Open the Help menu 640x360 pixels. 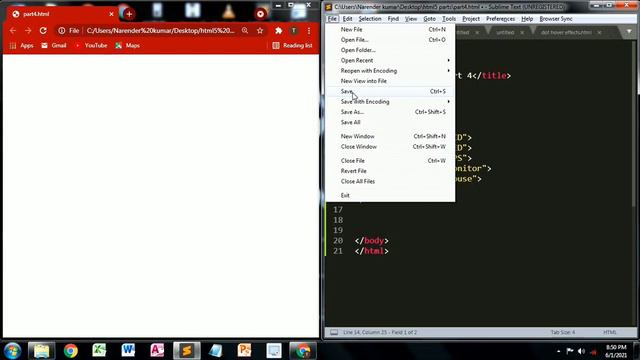527,19
